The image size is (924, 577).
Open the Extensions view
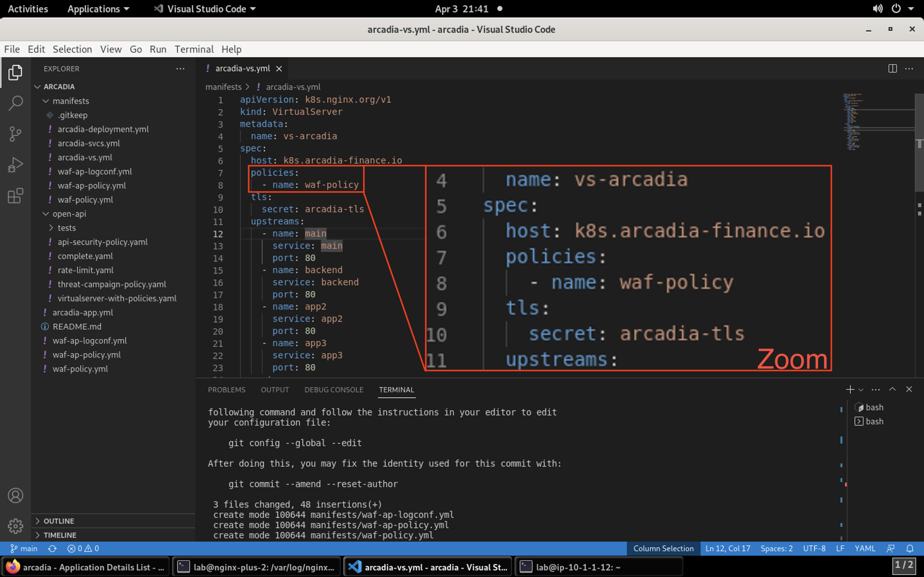pos(15,196)
